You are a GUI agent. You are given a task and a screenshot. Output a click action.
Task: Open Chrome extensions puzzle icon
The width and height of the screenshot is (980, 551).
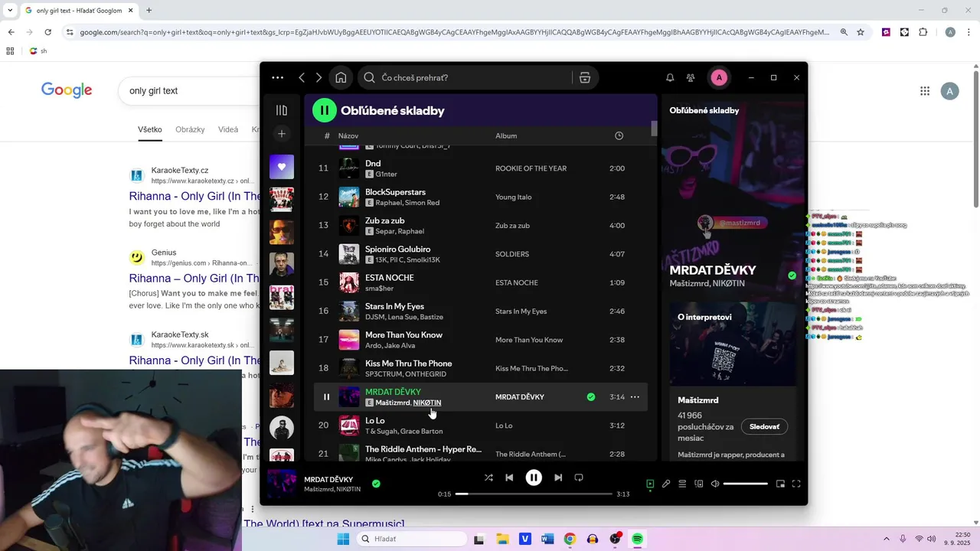pyautogui.click(x=923, y=32)
